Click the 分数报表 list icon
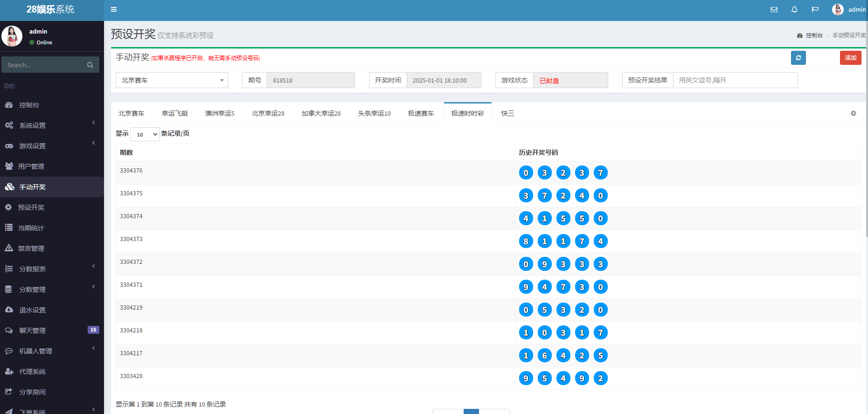868x414 pixels. pyautogui.click(x=9, y=269)
